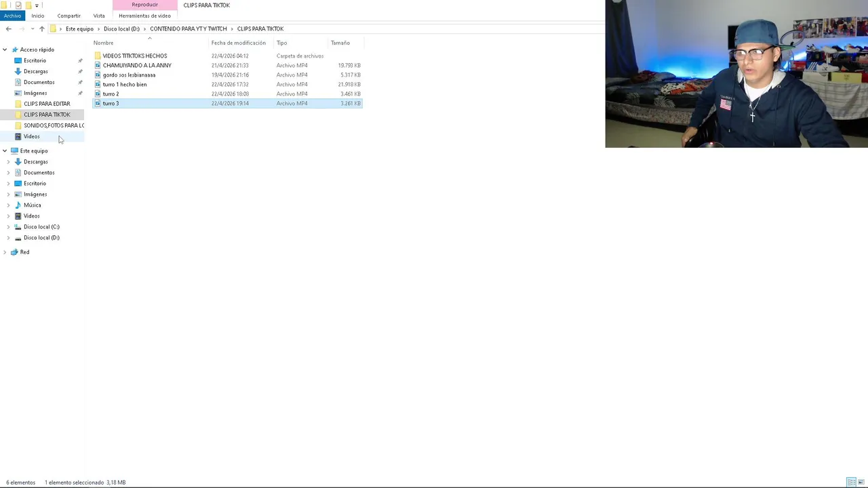Open the Herramientas de vídeo tab

[x=144, y=16]
